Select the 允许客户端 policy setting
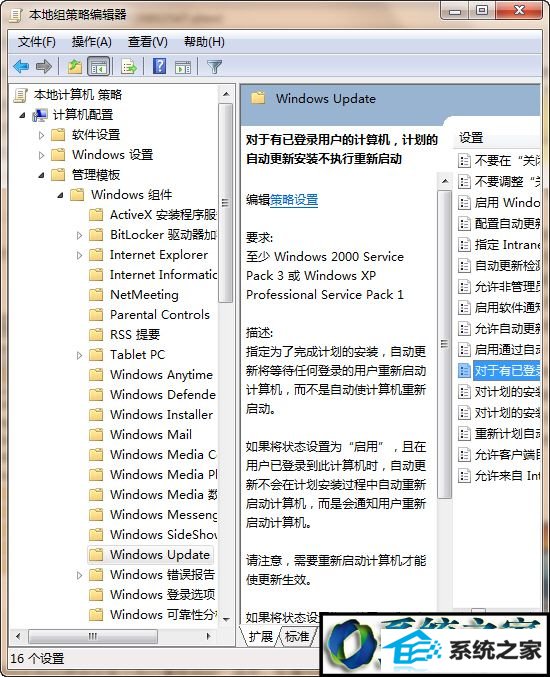The height and width of the screenshot is (677, 550). pos(507,455)
